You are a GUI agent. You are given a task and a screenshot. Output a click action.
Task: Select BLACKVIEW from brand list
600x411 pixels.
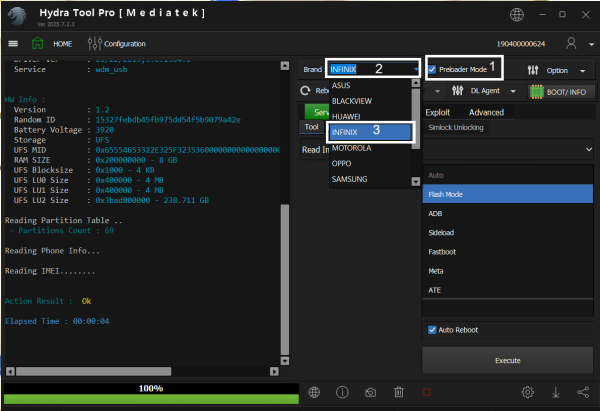click(x=370, y=101)
